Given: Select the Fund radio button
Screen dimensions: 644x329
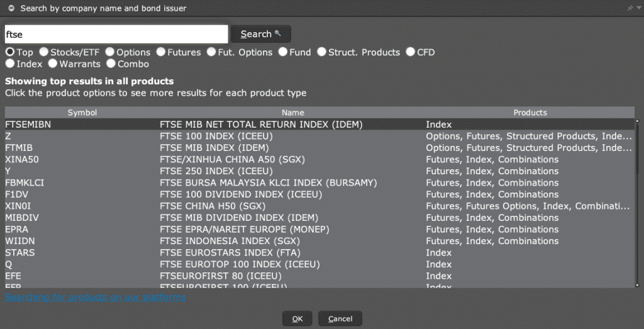Looking at the screenshot, I should click(x=282, y=52).
